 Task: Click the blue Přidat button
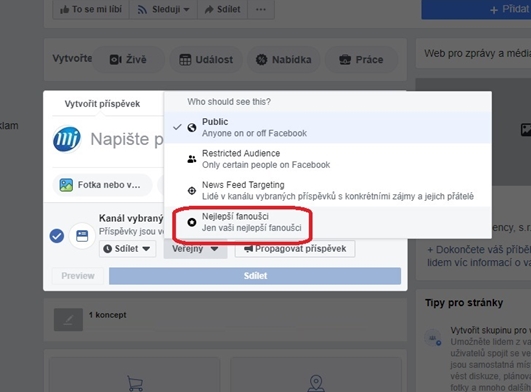coord(476,9)
